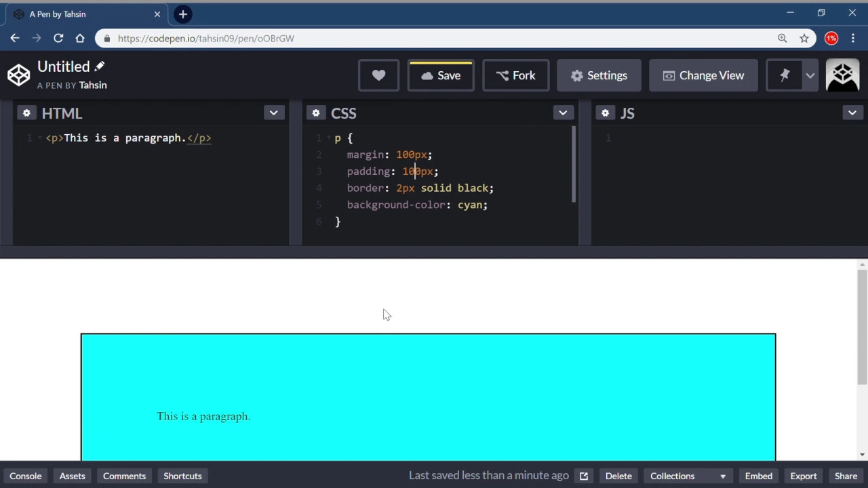The width and height of the screenshot is (868, 488).
Task: Open JS editor settings gear
Action: [605, 113]
